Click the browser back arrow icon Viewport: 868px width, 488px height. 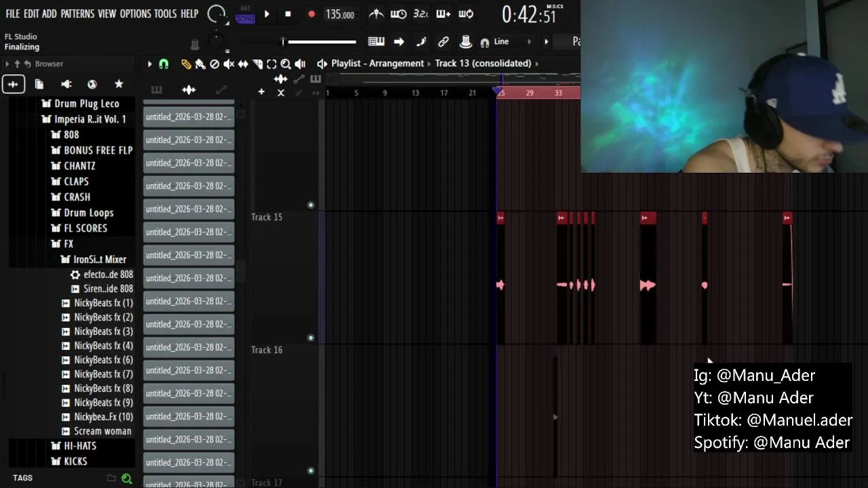click(27, 64)
